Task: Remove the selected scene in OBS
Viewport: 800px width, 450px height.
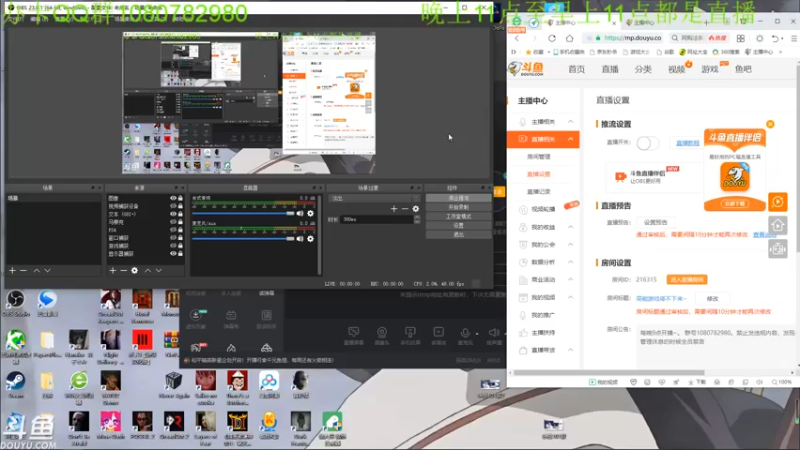Action: (23, 270)
